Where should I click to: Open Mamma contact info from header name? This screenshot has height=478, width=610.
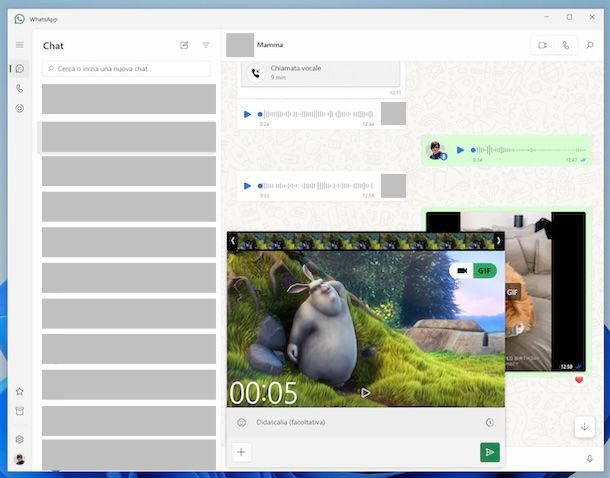pos(270,45)
